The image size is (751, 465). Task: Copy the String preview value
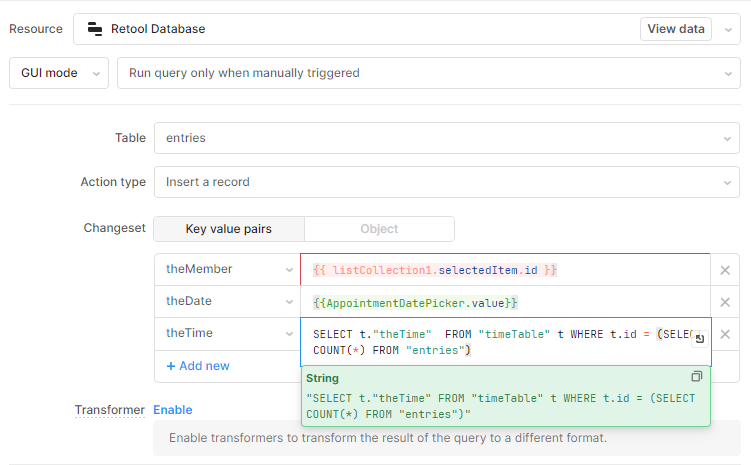pyautogui.click(x=697, y=377)
